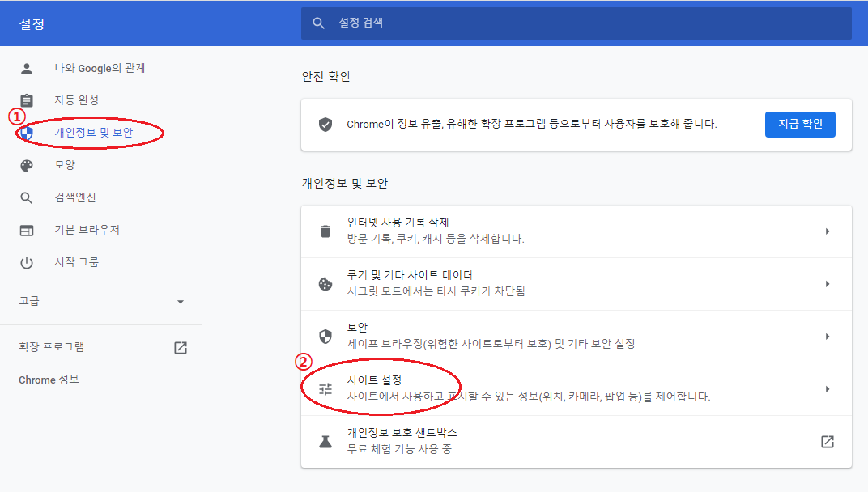
Task: Click the trash icon for 인터넷 사용 기록 삭제
Action: (x=325, y=231)
